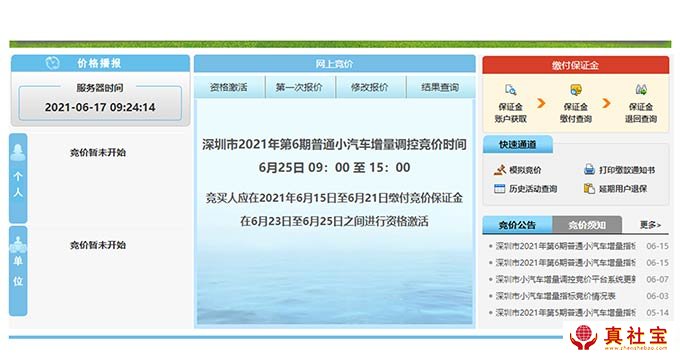Click the document icon for 延期用户退保
This screenshot has height=360, width=680.
point(589,189)
